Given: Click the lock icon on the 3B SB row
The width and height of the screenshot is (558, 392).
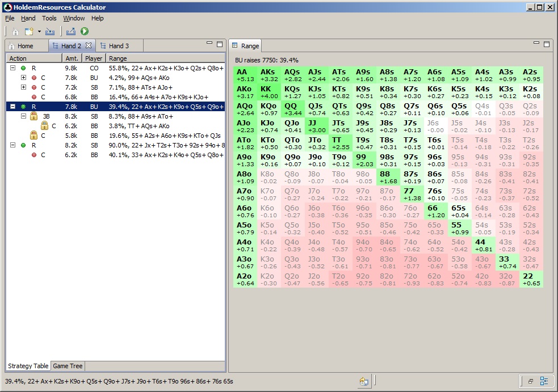Looking at the screenshot, I should 34,116.
